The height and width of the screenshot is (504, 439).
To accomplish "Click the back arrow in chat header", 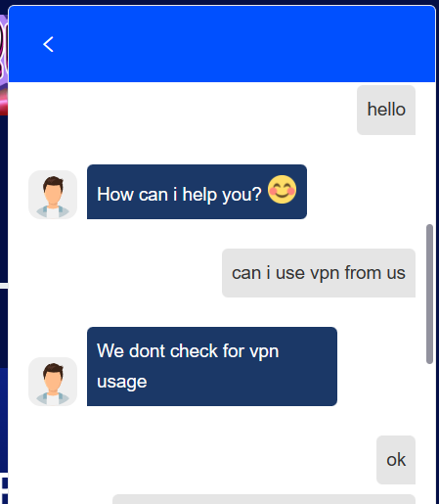I will point(48,44).
